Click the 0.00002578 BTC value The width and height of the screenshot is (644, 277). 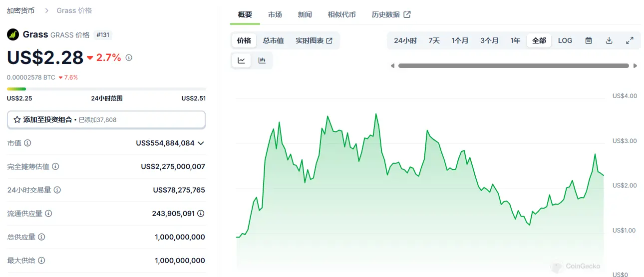(x=31, y=77)
